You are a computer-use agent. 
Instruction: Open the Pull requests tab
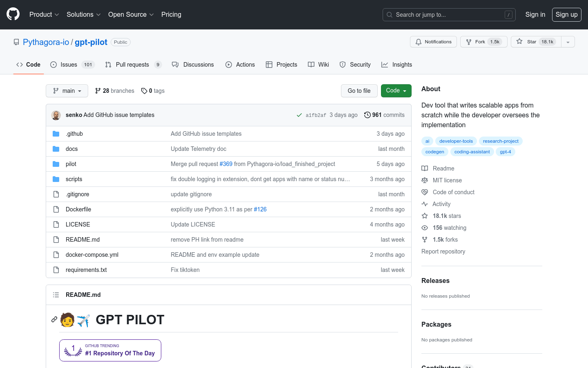[x=132, y=65]
